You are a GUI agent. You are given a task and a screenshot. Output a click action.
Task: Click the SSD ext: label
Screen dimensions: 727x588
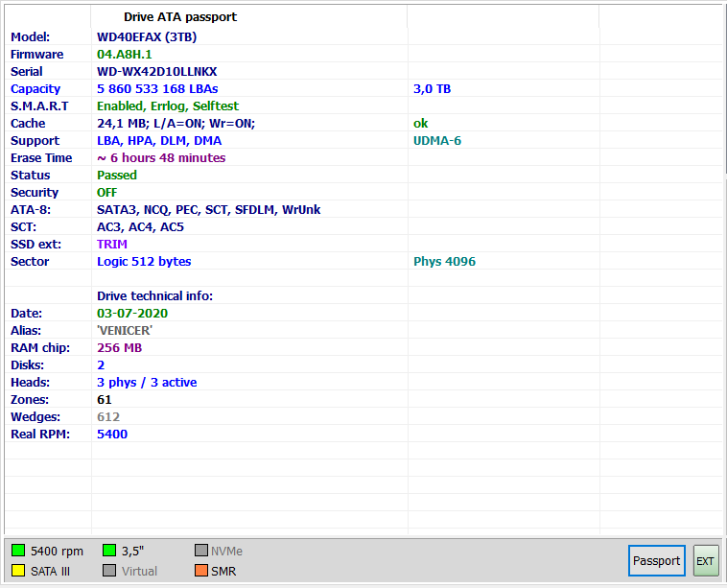[35, 244]
